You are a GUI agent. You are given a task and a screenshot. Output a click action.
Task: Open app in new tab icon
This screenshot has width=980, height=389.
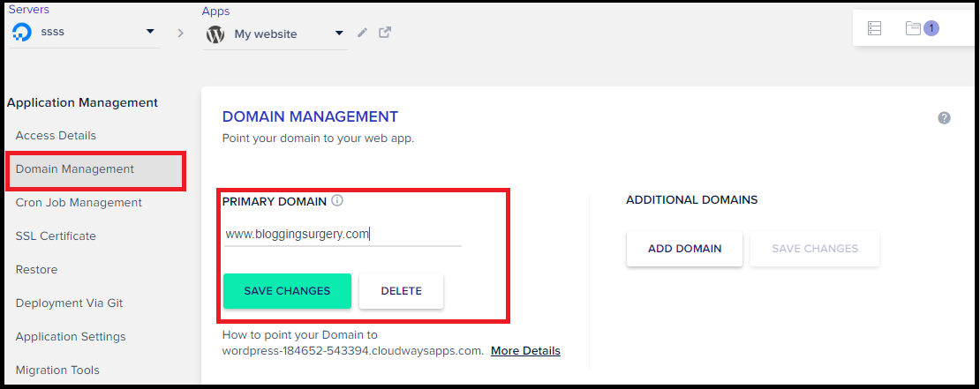pos(385,33)
